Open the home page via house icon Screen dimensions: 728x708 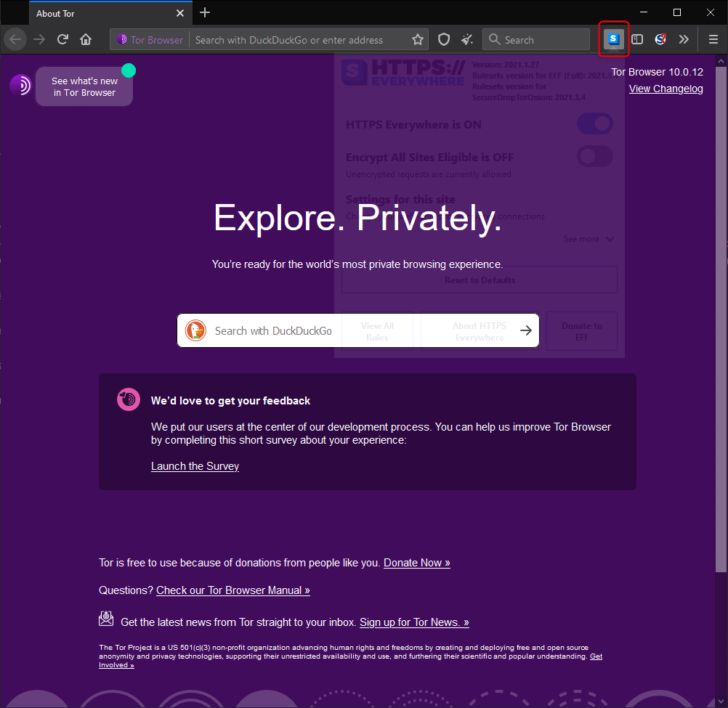point(86,39)
